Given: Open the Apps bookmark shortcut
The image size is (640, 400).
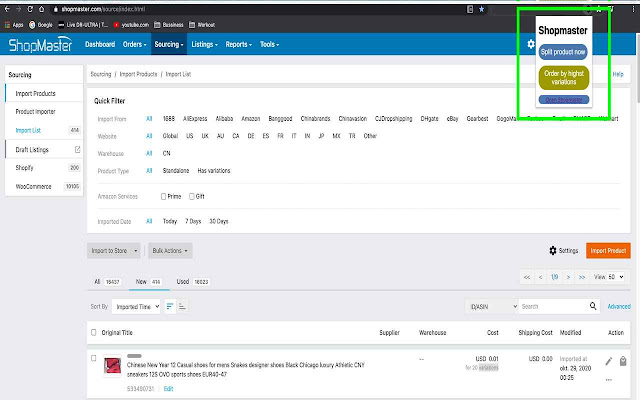Looking at the screenshot, I should coord(14,25).
